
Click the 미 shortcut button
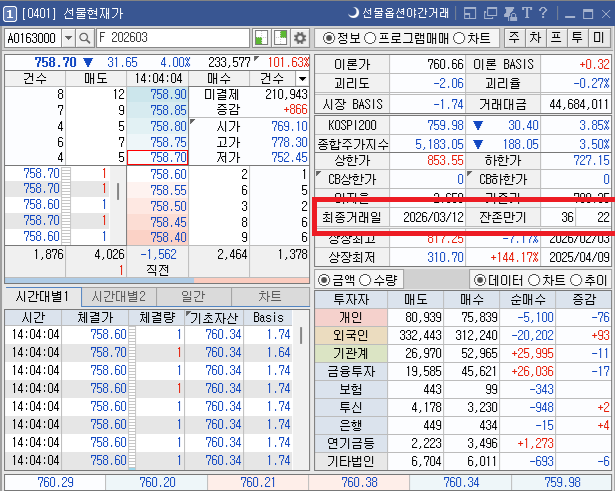pos(599,38)
